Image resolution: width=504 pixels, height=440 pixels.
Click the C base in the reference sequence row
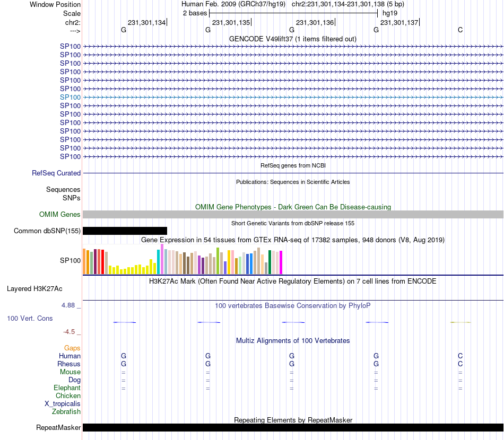click(460, 30)
